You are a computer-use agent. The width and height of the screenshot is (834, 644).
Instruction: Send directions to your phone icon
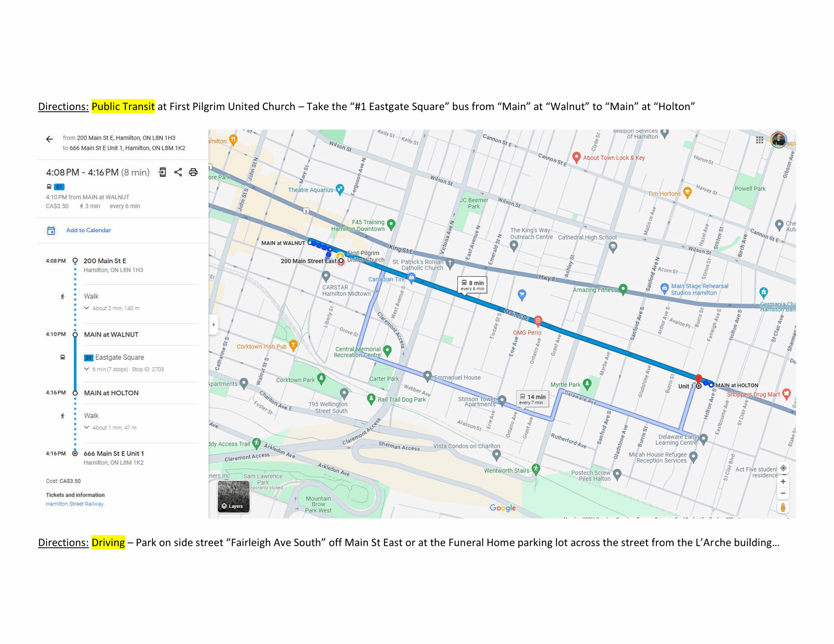point(163,172)
